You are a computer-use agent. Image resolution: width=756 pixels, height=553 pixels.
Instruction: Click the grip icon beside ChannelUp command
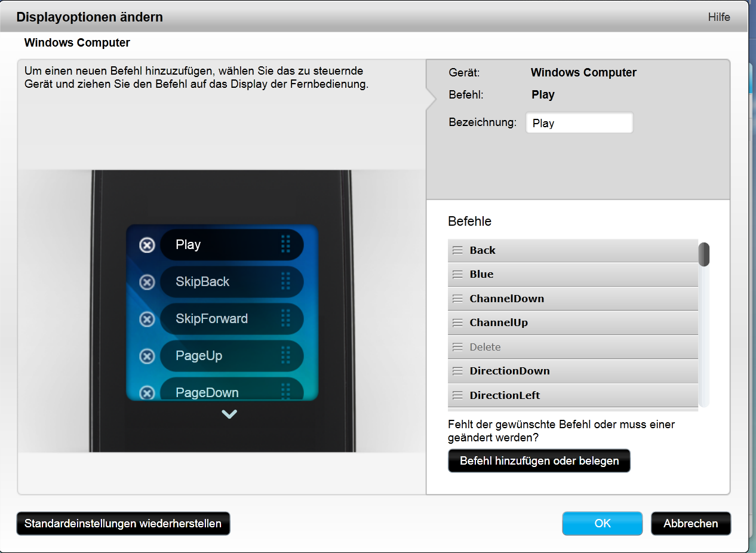tap(457, 323)
